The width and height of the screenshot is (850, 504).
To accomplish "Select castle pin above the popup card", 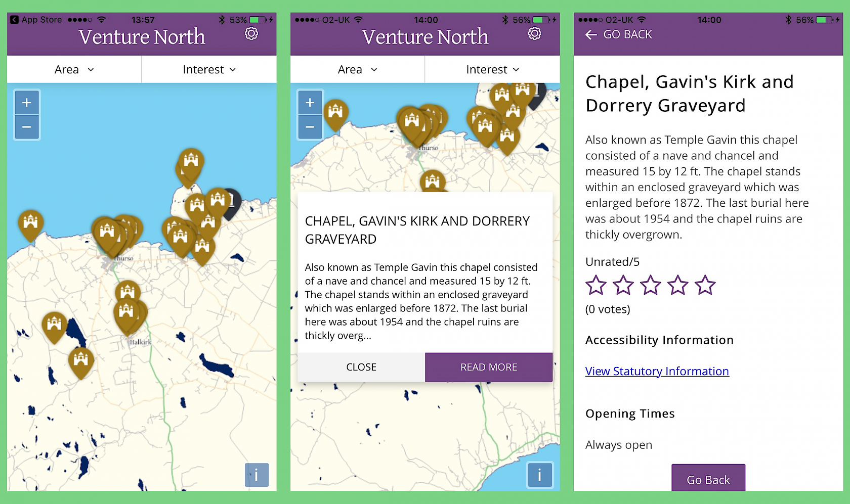I will click(432, 180).
